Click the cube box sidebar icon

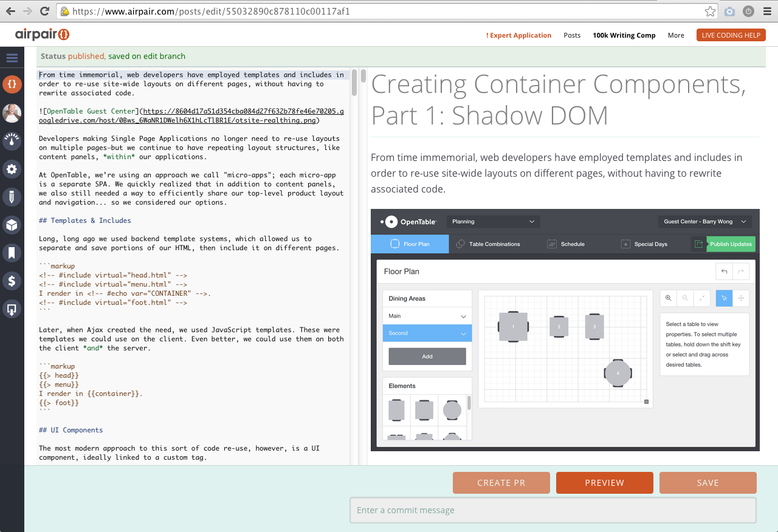pyautogui.click(x=12, y=225)
